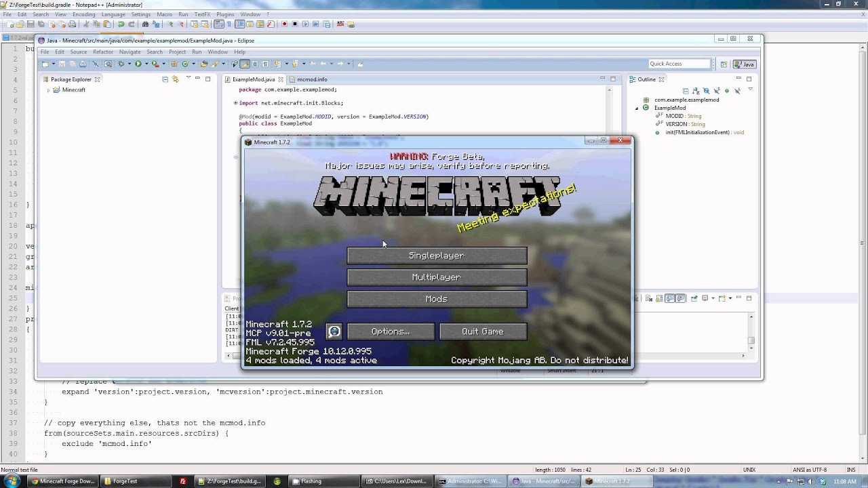Select the Java perspective button
The width and height of the screenshot is (868, 488).
[x=744, y=64]
